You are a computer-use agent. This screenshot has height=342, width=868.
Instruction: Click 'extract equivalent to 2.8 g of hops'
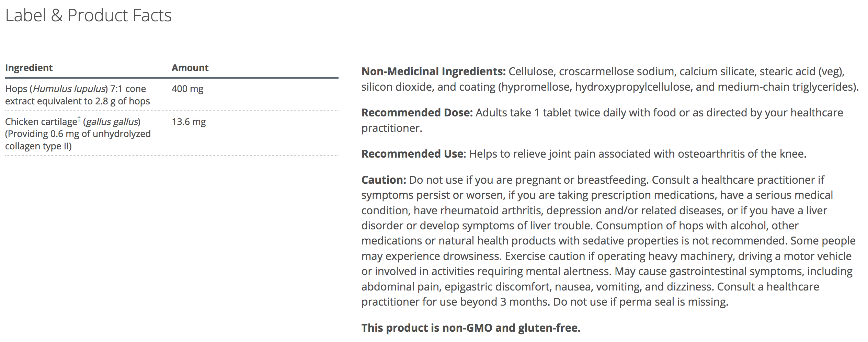coord(78,101)
